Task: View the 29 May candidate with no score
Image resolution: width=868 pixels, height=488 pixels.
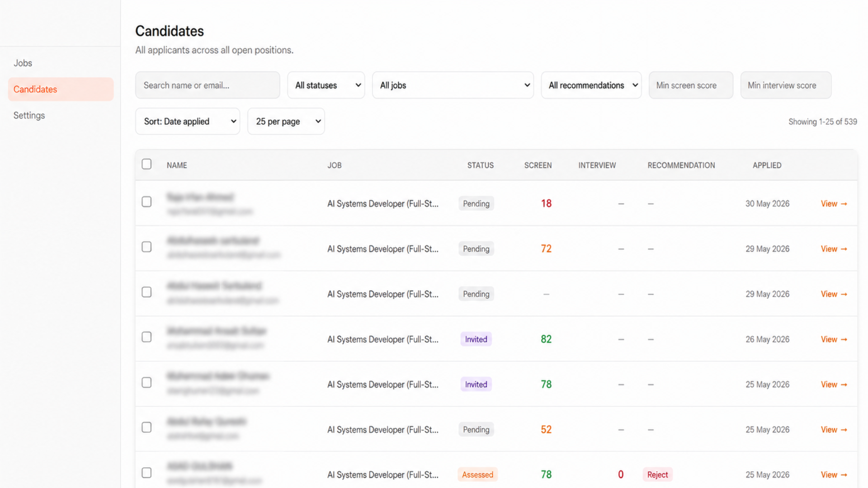Action: pos(834,294)
